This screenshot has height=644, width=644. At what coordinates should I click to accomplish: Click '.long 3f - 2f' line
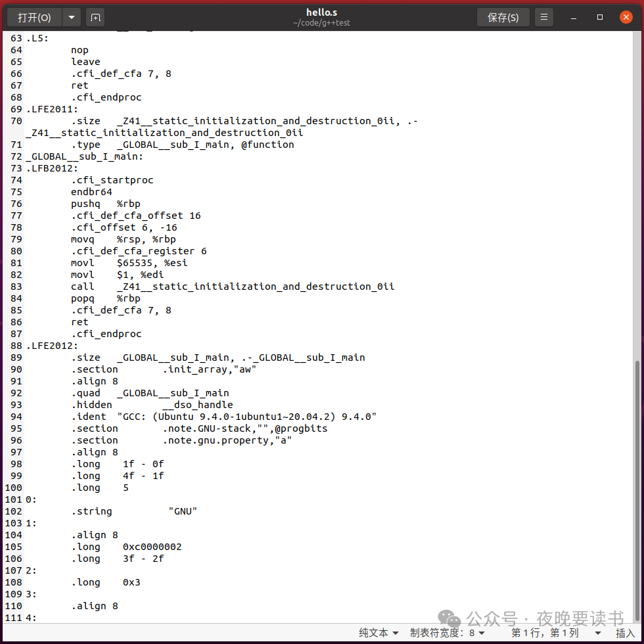[x=118, y=559]
